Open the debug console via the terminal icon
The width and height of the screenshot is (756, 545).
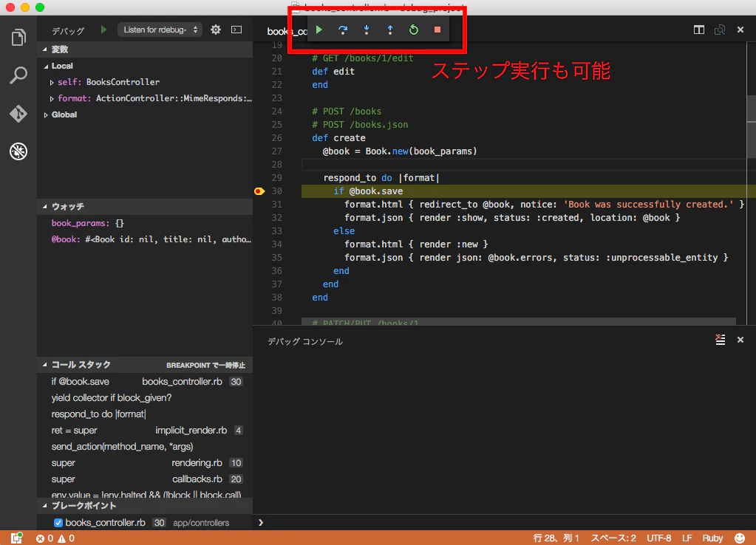(x=236, y=30)
